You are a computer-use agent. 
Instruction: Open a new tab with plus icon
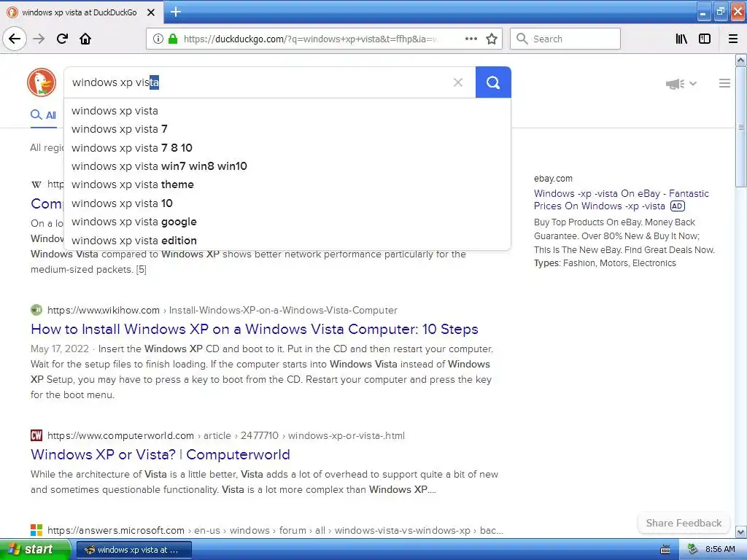pyautogui.click(x=175, y=12)
